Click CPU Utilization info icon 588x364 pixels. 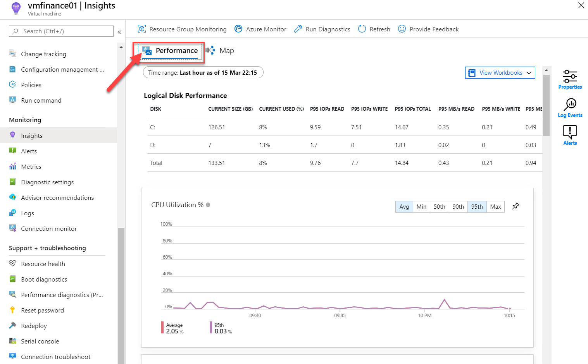point(208,205)
